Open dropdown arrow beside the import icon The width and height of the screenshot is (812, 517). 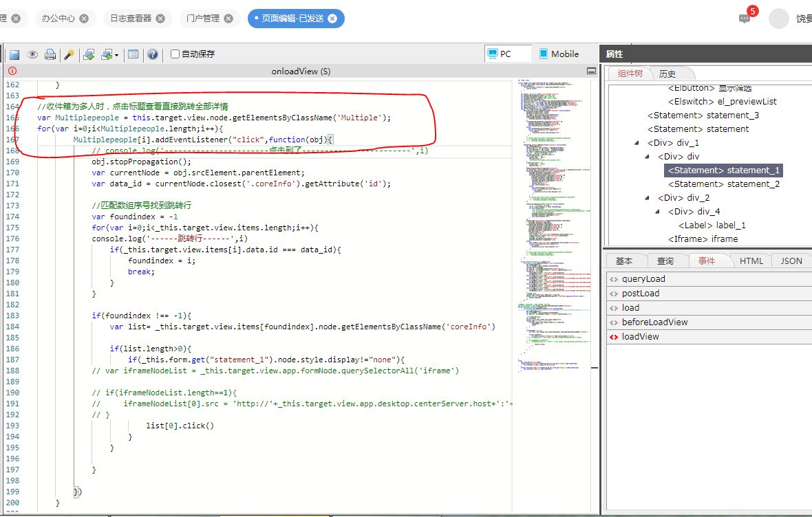pyautogui.click(x=116, y=55)
